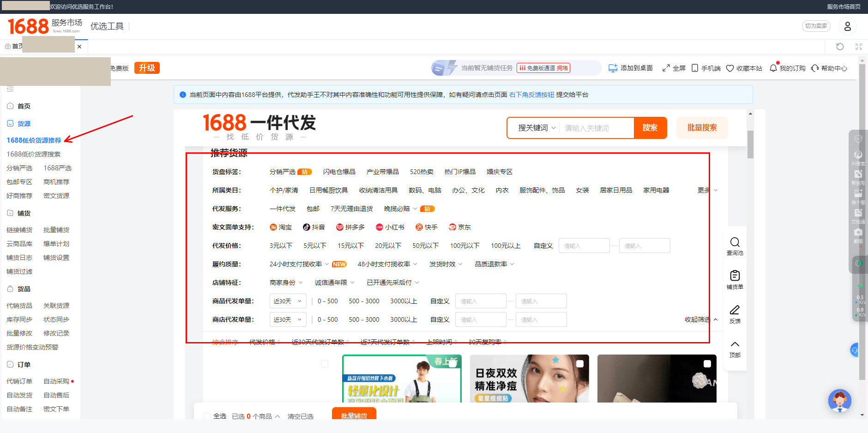Click the AI搜索 sidebar tool
This screenshot has height=433, width=868.
858,157
